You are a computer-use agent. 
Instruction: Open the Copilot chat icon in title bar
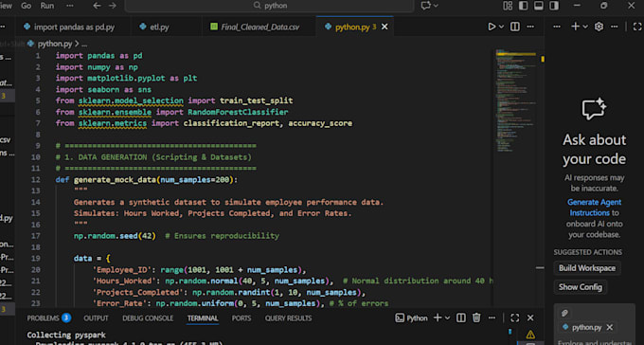tap(426, 6)
